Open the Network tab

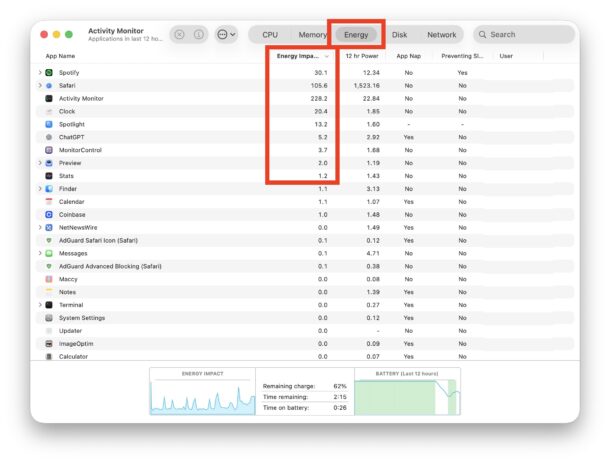(441, 34)
